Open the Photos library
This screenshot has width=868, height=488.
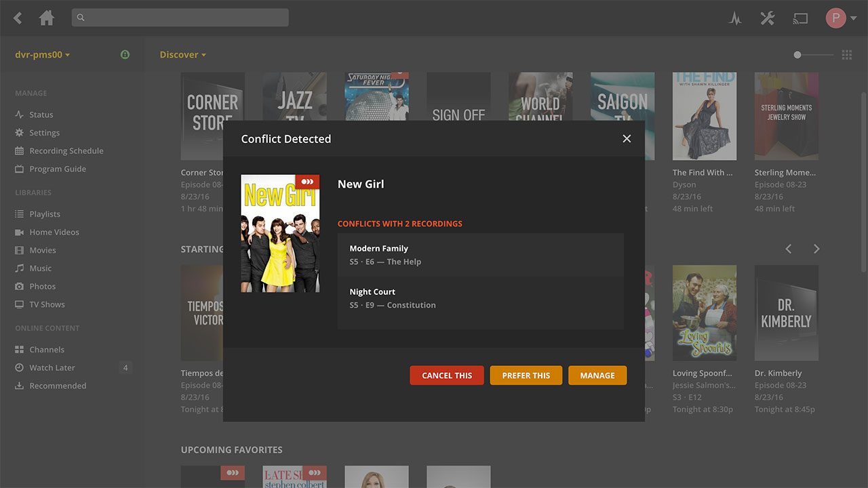click(43, 286)
